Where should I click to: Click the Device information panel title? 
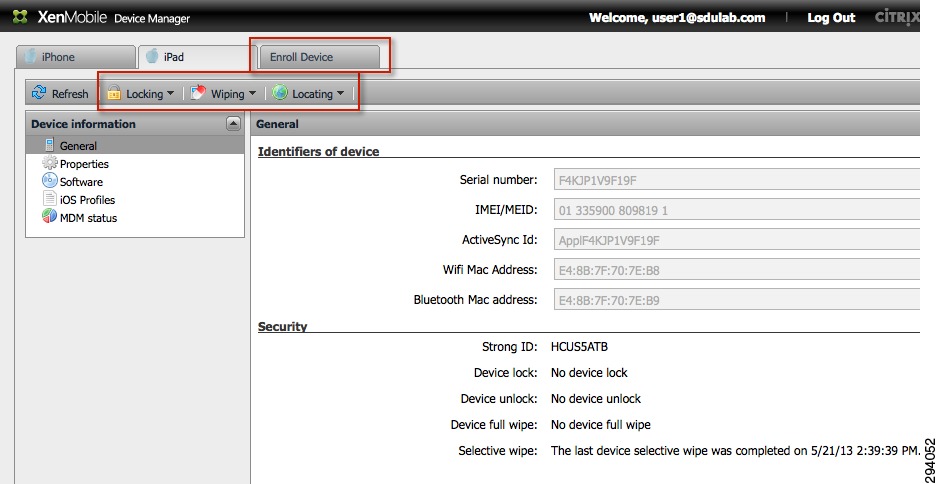point(83,124)
